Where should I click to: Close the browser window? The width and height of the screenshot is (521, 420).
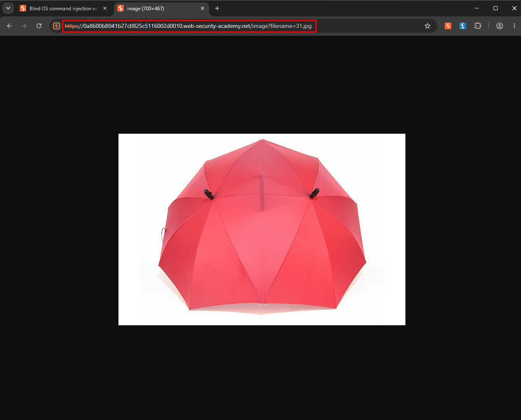514,8
